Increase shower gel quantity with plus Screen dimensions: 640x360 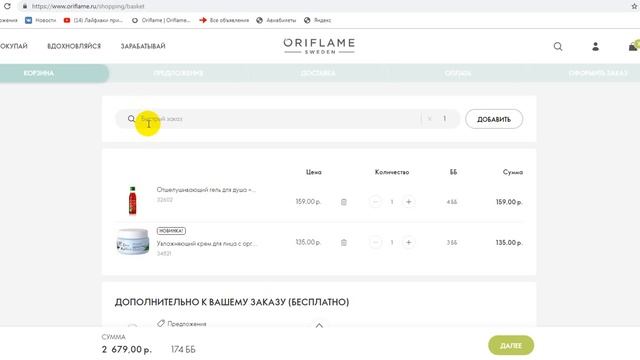tap(409, 202)
